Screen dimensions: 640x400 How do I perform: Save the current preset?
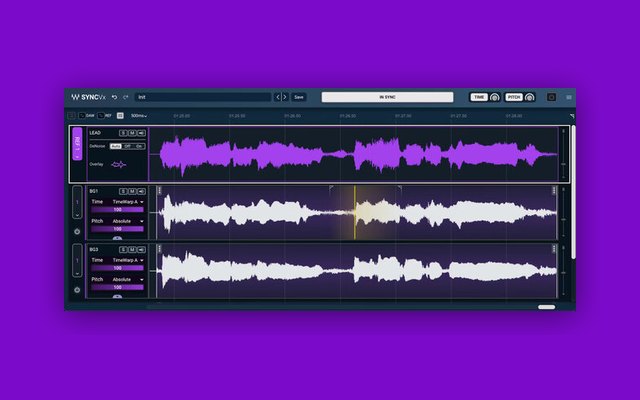tap(299, 97)
